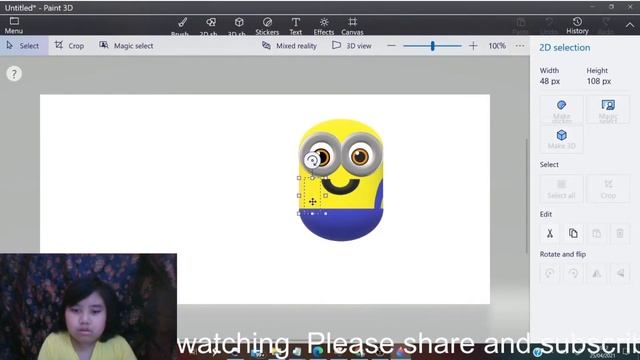
Task: Open the Stickers tab
Action: tap(267, 26)
